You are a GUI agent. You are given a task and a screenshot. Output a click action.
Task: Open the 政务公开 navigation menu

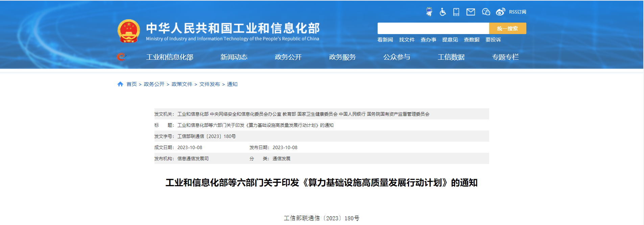pyautogui.click(x=288, y=57)
